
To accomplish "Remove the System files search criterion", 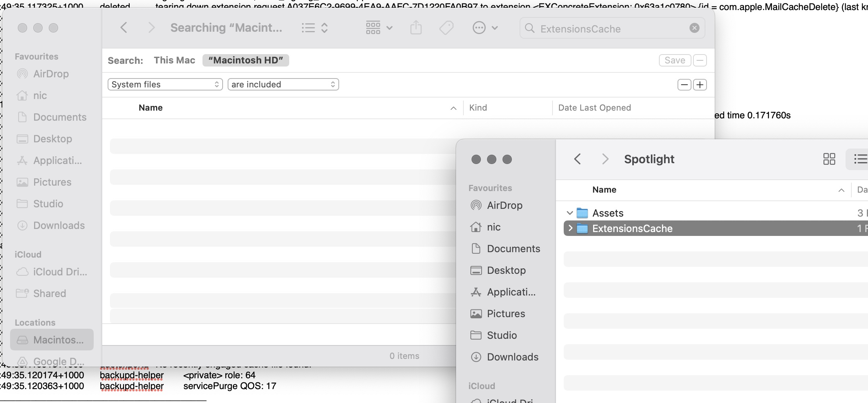I will [x=684, y=85].
